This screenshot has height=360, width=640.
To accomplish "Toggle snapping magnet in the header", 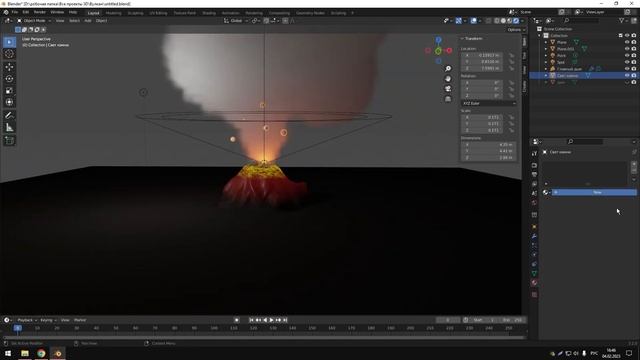I will point(266,20).
